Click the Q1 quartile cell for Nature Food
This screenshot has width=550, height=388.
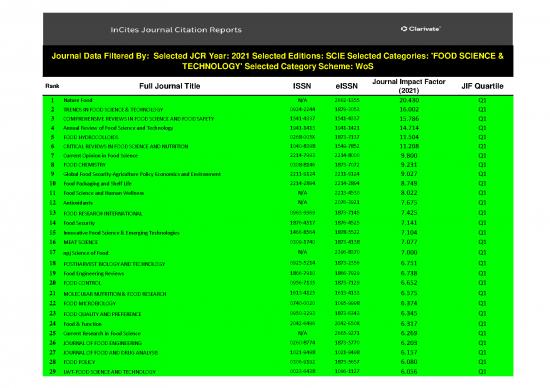482,100
